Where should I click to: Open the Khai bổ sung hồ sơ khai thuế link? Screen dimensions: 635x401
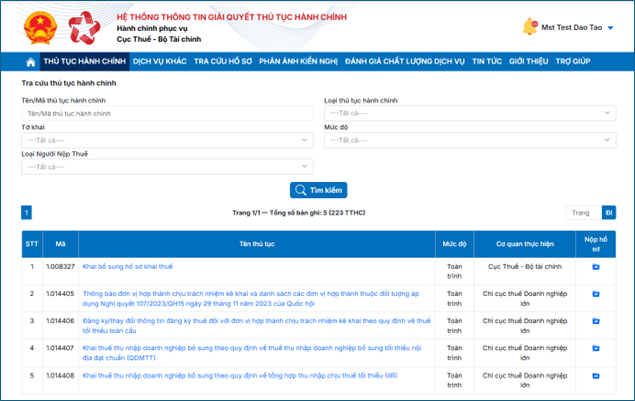(127, 267)
